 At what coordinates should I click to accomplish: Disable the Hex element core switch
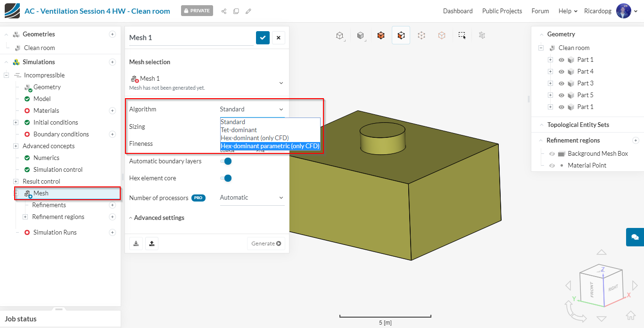(226, 178)
